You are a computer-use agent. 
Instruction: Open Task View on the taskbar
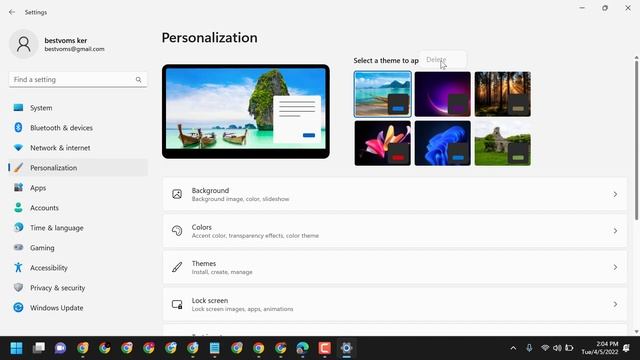[x=38, y=348]
